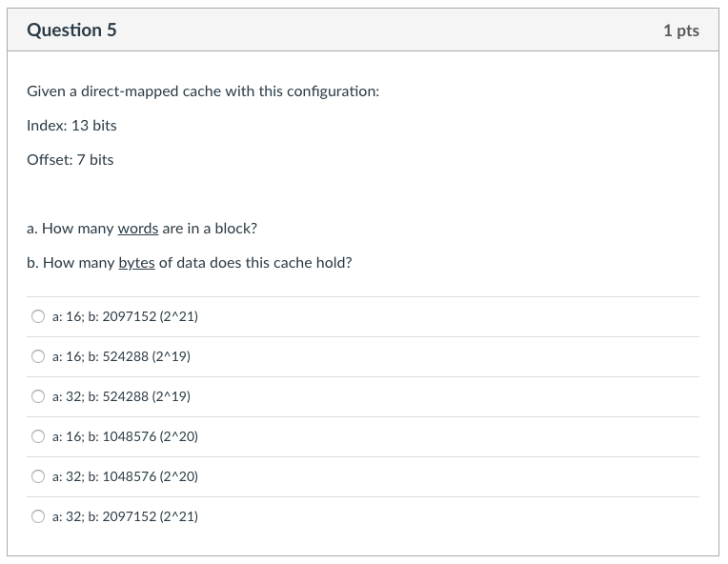
Task: Click the underlined word "words"
Action: 138,229
